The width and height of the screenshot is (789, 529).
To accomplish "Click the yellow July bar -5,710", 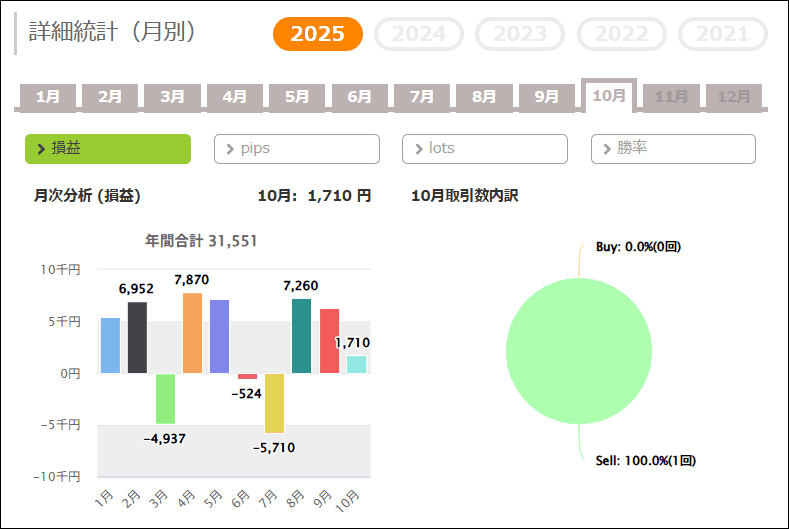I will click(x=274, y=403).
